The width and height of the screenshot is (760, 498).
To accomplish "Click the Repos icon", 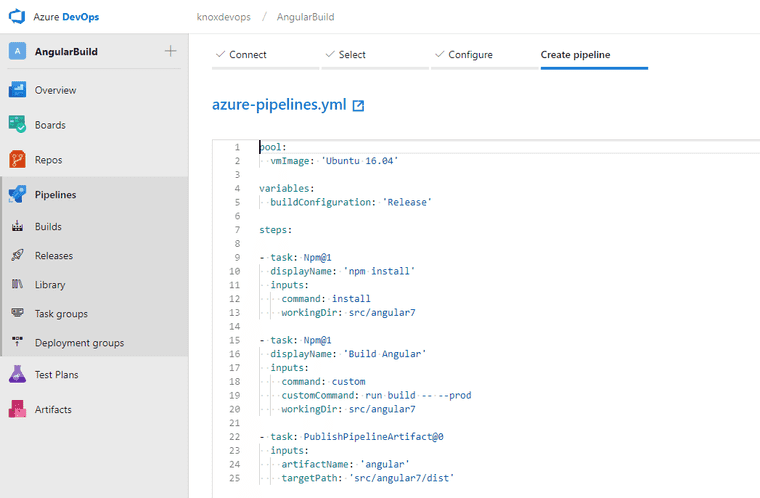I will (17, 159).
